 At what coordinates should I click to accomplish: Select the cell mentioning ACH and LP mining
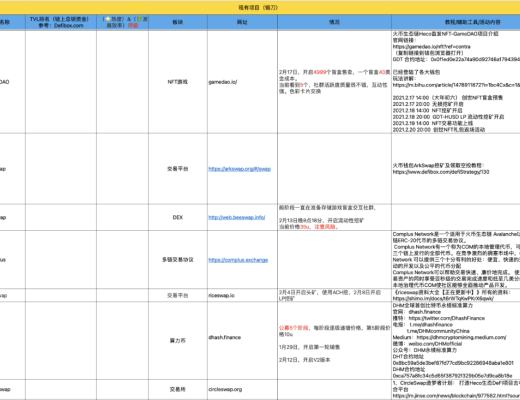[x=334, y=295]
